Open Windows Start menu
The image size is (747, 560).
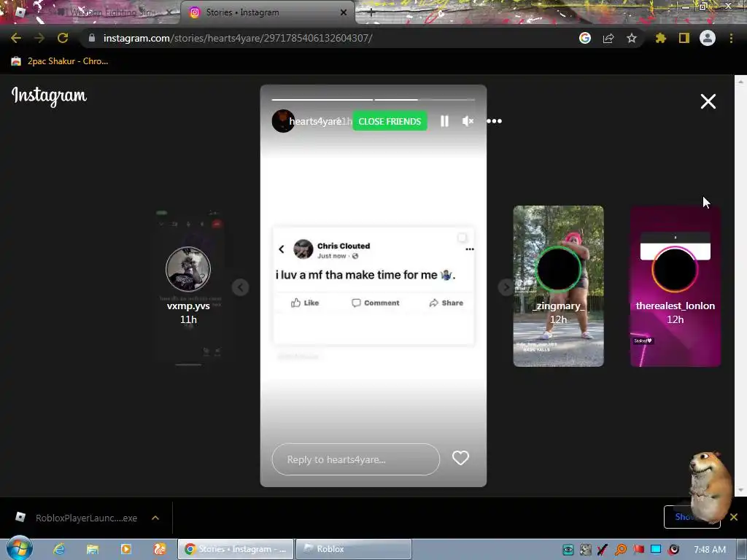(18, 548)
